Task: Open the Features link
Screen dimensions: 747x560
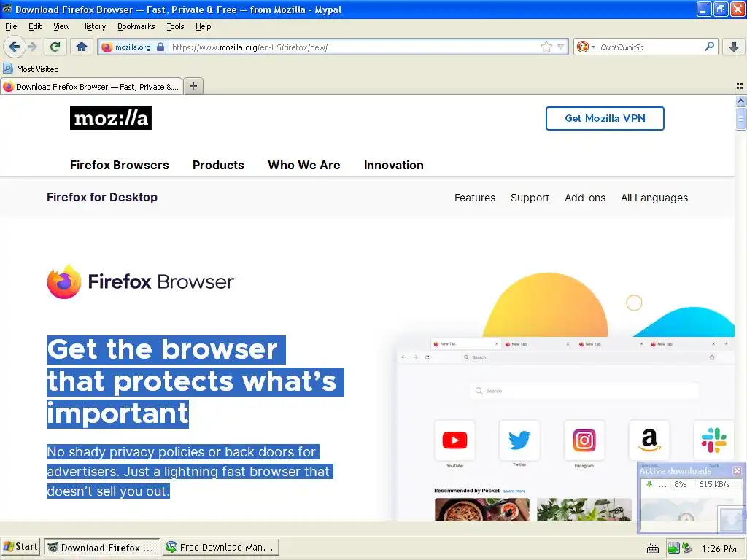Action: 474,198
